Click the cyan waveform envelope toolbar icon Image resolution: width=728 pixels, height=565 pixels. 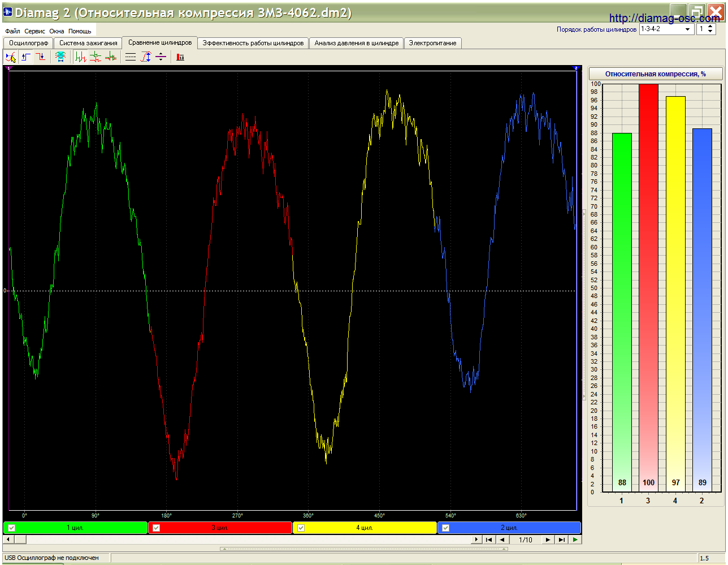point(60,57)
